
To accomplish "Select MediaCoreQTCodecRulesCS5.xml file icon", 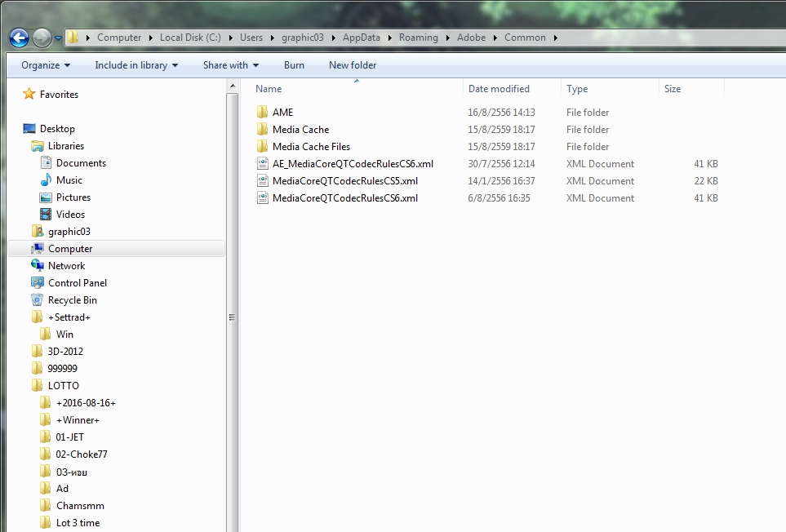I will point(262,181).
